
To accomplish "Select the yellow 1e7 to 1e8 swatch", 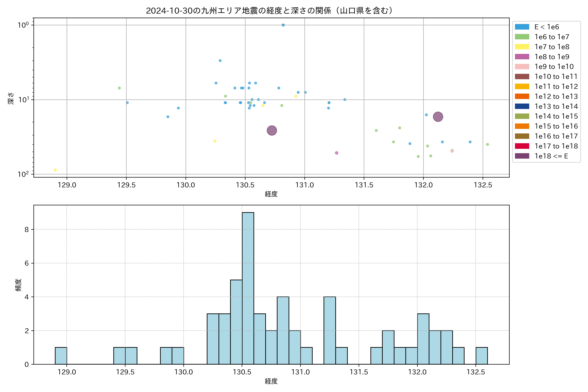I will (x=522, y=47).
